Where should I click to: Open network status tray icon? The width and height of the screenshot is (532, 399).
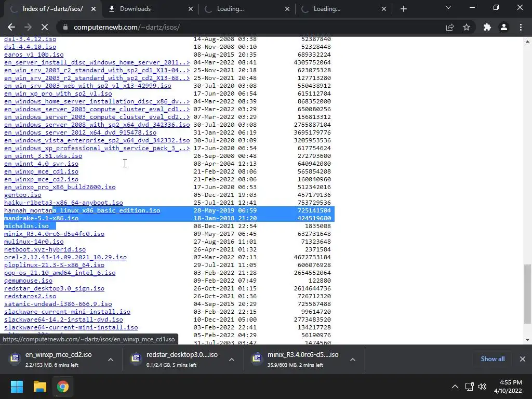[x=469, y=387]
